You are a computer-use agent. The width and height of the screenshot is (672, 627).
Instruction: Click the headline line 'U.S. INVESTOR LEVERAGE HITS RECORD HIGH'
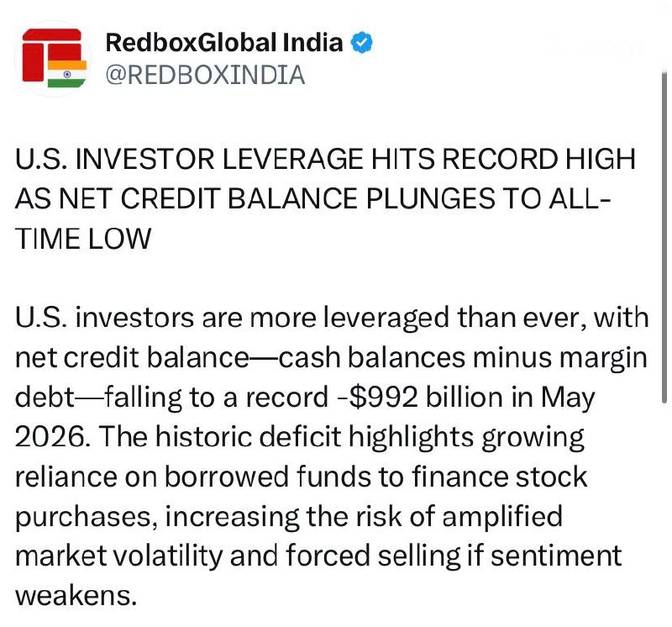coord(325,159)
